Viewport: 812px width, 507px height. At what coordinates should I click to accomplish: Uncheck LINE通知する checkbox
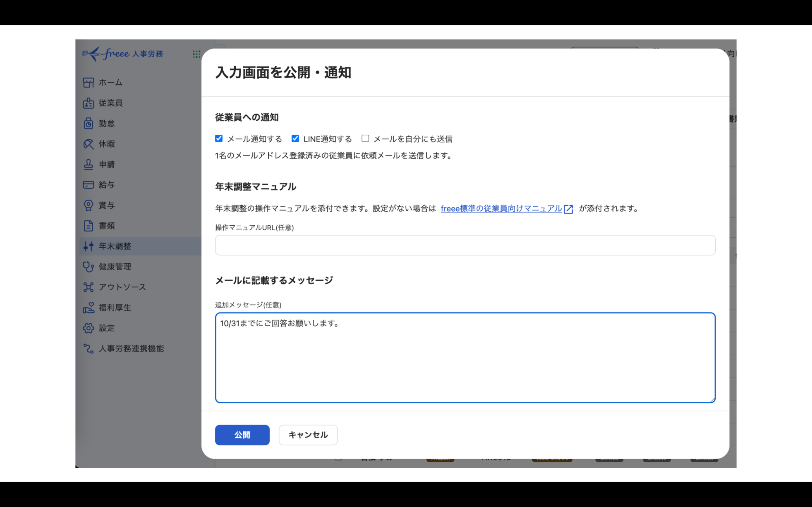pos(295,138)
